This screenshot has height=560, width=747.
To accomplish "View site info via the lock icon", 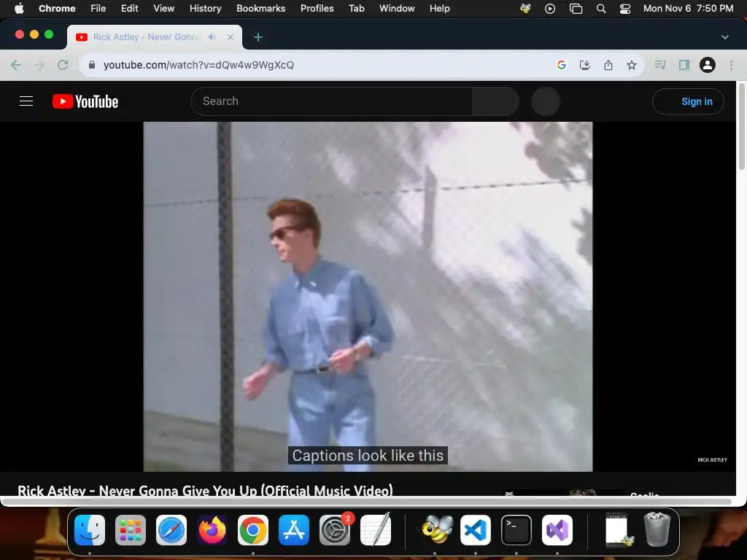I will (92, 65).
